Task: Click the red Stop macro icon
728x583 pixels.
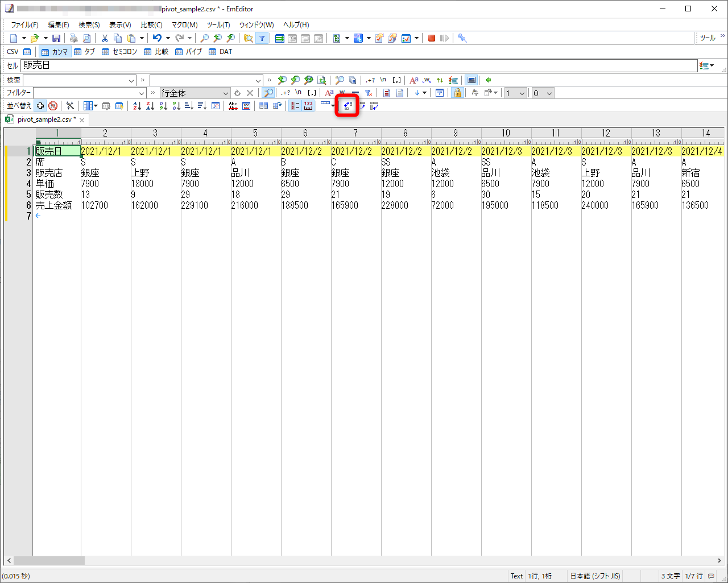Action: point(432,38)
